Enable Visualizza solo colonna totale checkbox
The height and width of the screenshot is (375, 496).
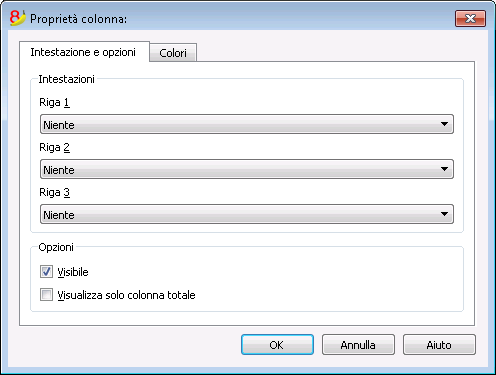click(x=46, y=295)
